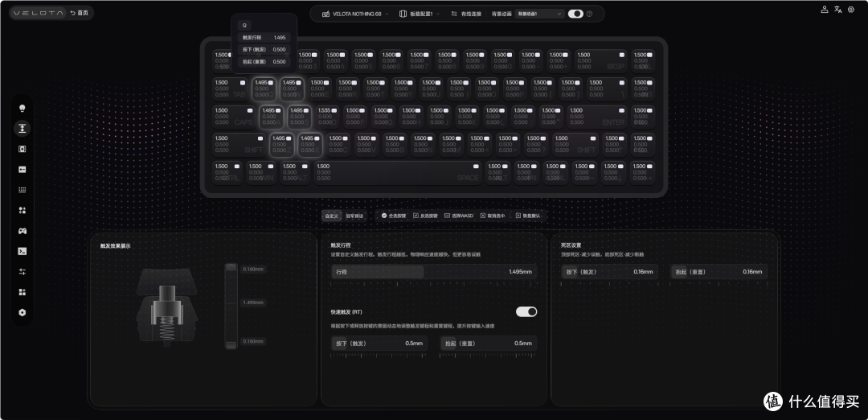Open the key swap arrows sidebar icon
The image size is (868, 420).
[x=23, y=210]
